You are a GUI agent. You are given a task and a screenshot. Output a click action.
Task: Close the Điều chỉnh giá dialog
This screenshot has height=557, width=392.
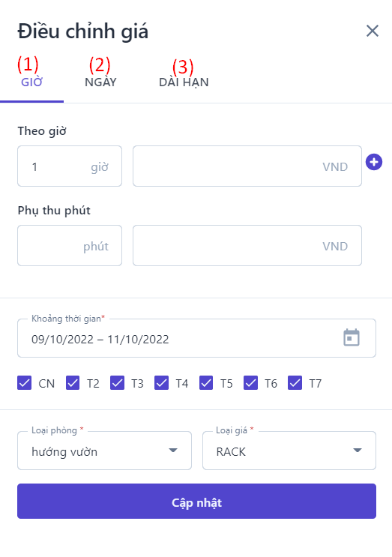pyautogui.click(x=373, y=31)
